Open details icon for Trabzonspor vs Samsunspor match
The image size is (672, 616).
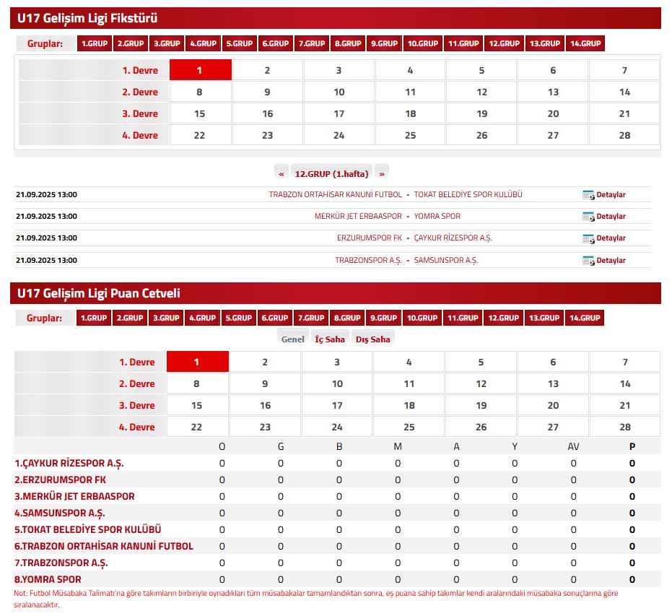588,261
